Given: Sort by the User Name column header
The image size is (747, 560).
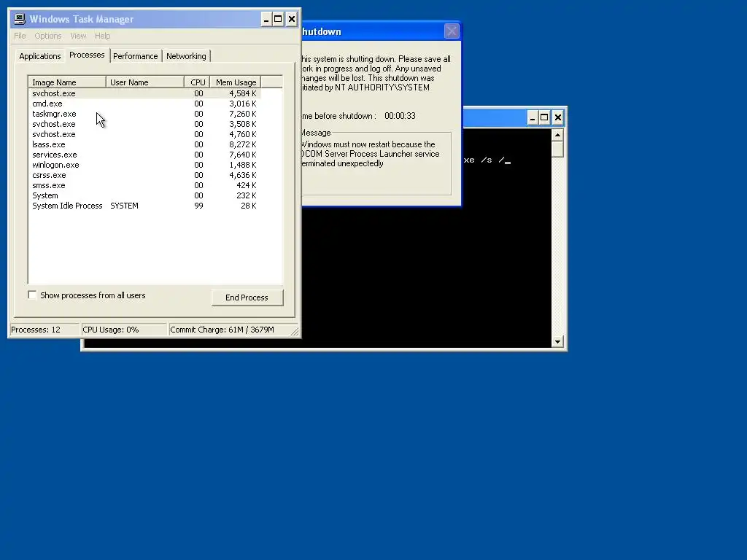Looking at the screenshot, I should pos(145,82).
